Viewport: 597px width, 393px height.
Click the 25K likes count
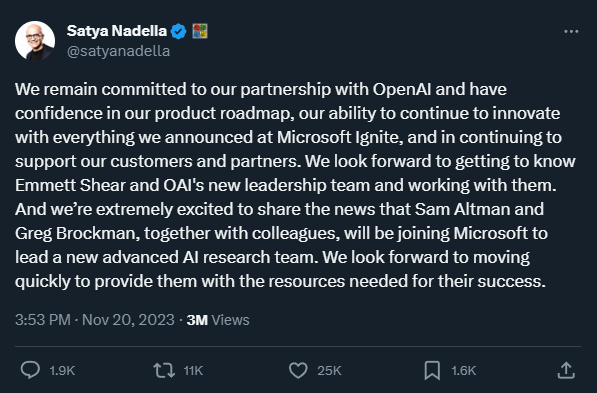(329, 371)
